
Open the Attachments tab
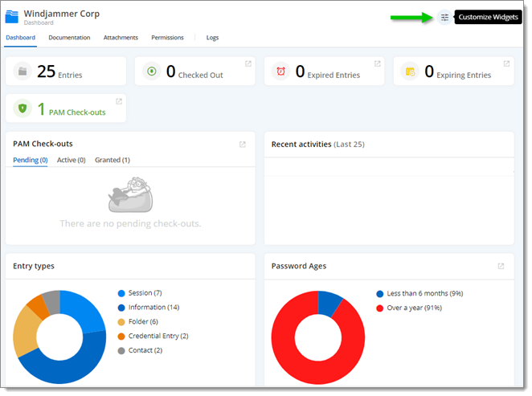[x=121, y=38]
